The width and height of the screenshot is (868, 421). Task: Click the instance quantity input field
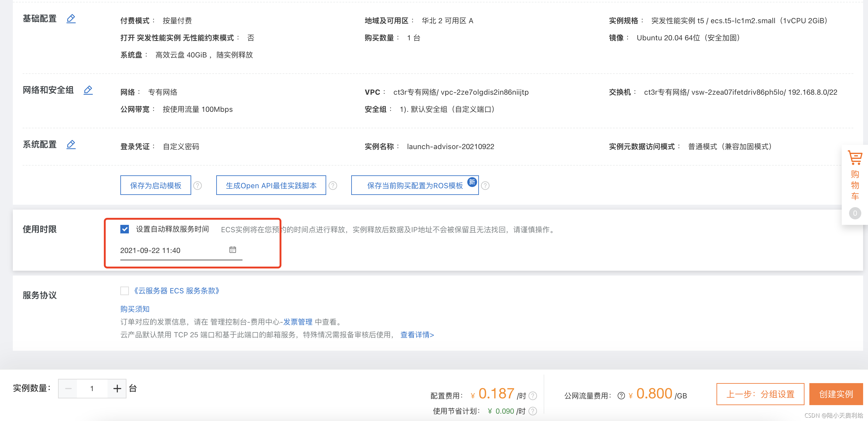92,388
